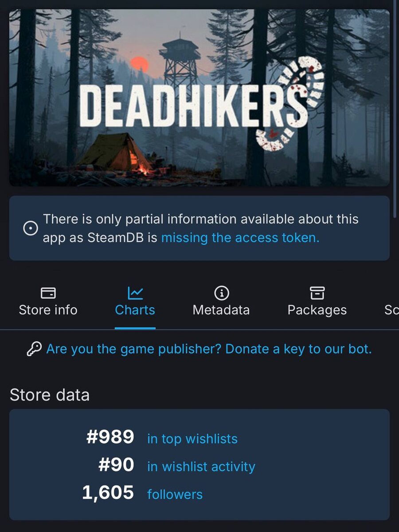Click the Metadata info-circle icon
The height and width of the screenshot is (532, 399).
coord(221,293)
